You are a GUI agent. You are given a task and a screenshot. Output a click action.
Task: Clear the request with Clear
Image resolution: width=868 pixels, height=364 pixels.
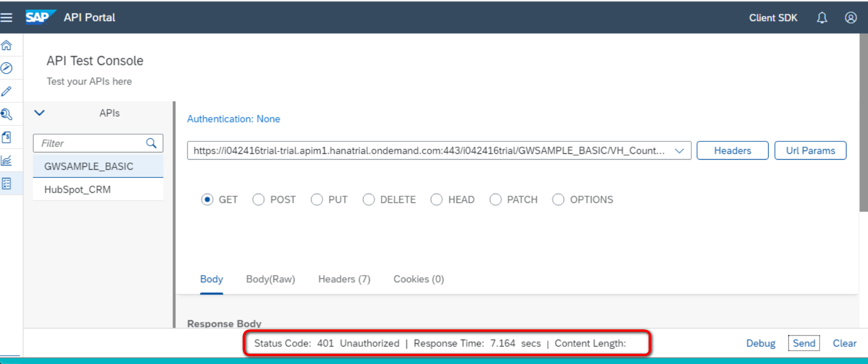pos(844,343)
